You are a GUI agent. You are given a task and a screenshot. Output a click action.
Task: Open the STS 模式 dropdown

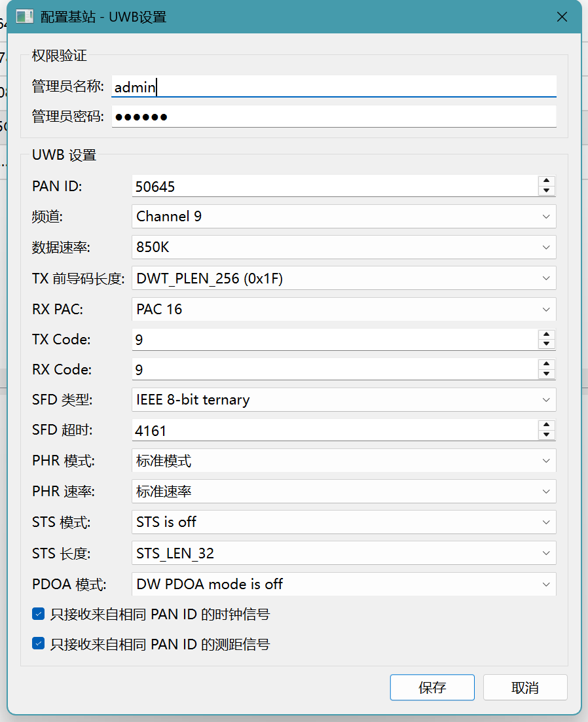click(344, 522)
